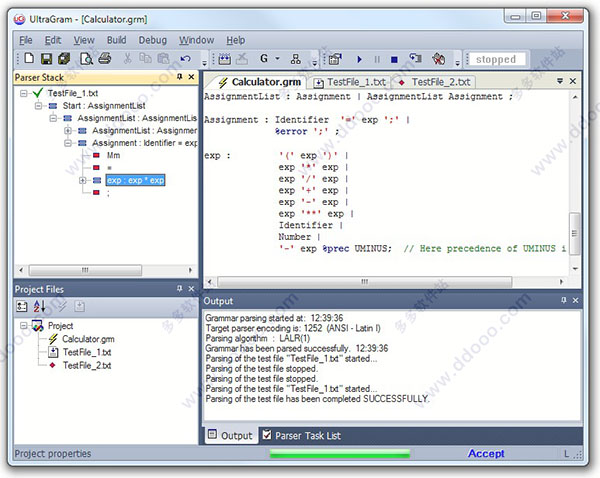Switch to the TestFile_2.txt editor tab

click(x=435, y=82)
